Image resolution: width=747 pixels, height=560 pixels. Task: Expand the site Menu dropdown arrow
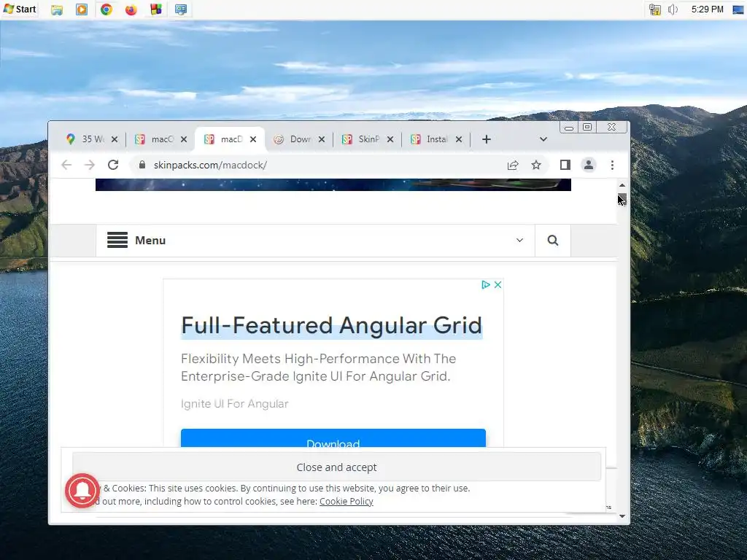click(x=519, y=240)
